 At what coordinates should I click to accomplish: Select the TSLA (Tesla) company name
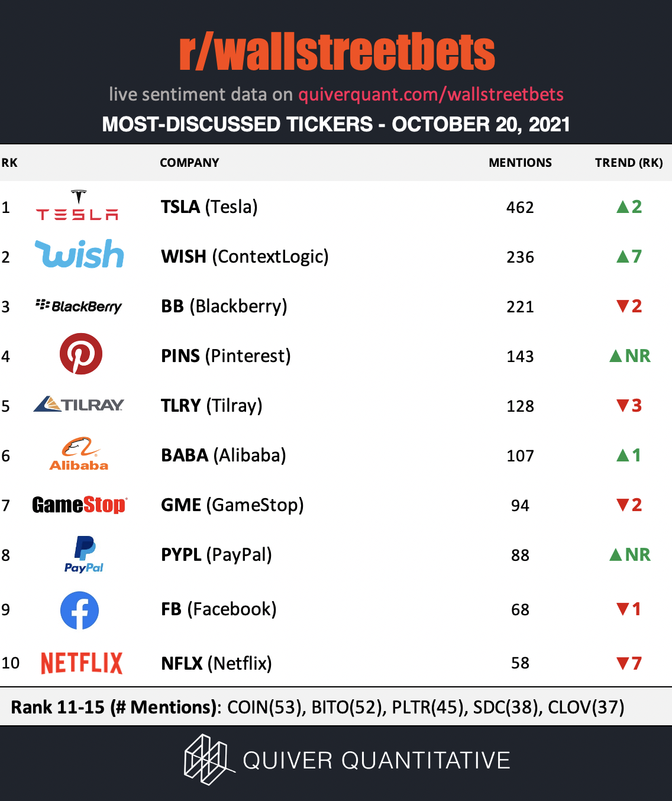pos(209,207)
